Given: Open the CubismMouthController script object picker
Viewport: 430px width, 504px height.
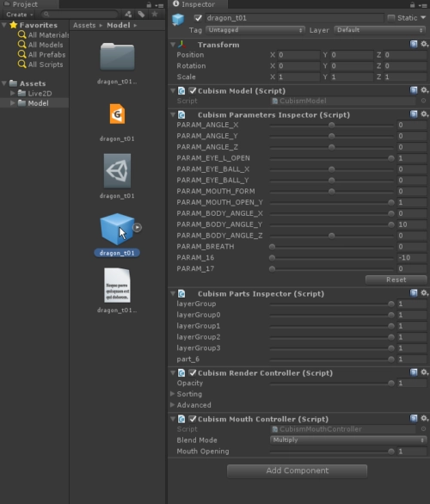Looking at the screenshot, I should pos(424,429).
